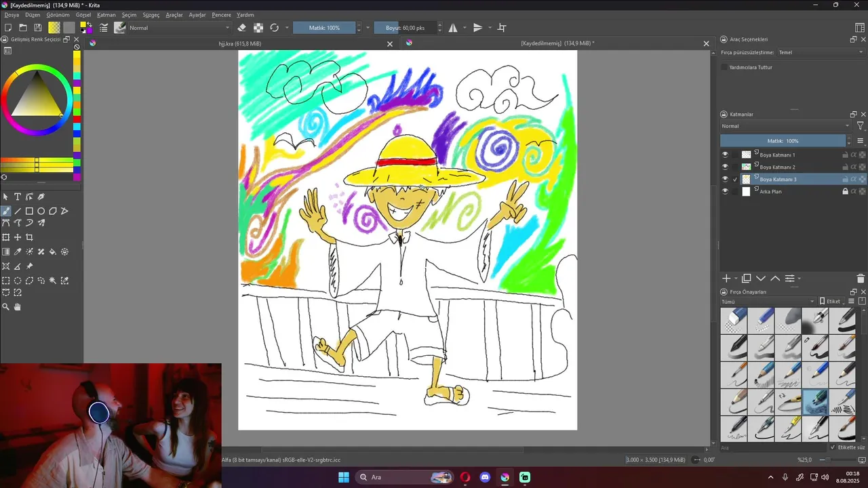Select the Gradient tool
868x488 pixels.
pos(6,252)
